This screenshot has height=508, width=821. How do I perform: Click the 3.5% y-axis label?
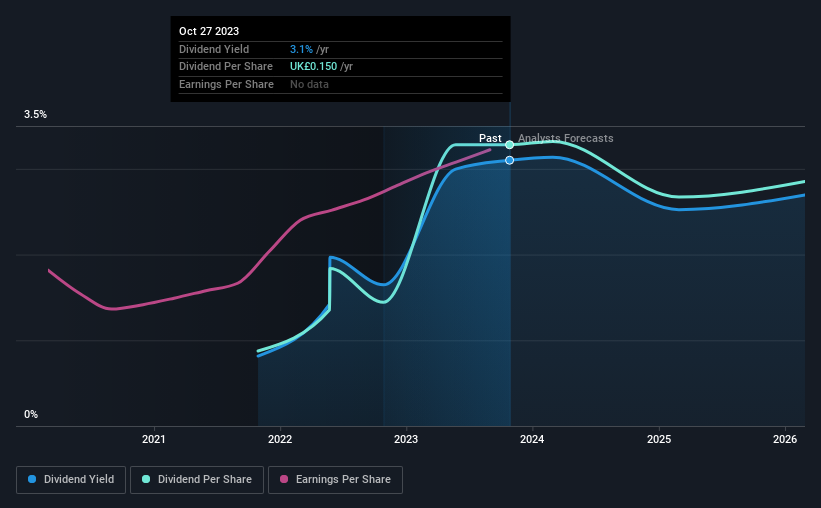click(x=35, y=114)
